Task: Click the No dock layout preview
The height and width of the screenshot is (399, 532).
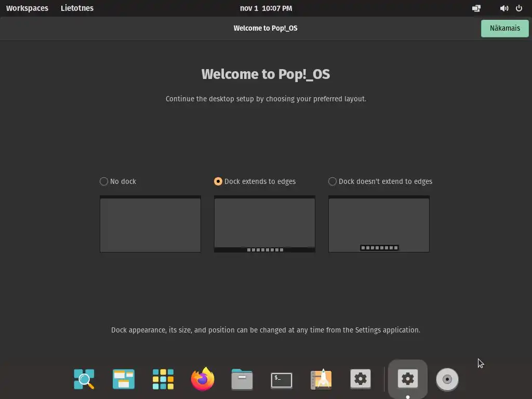Action: 150,224
